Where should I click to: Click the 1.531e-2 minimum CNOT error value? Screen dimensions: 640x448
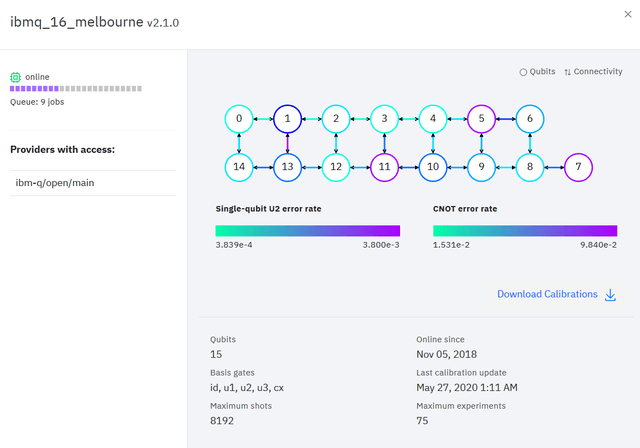point(451,245)
